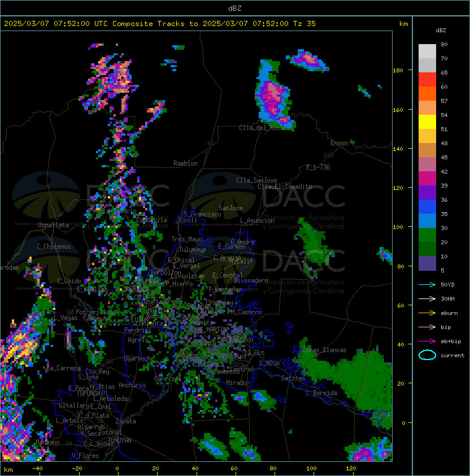Click the white 30HM arrow icon
Image resolution: width=470 pixels, height=476 pixels.
(427, 298)
